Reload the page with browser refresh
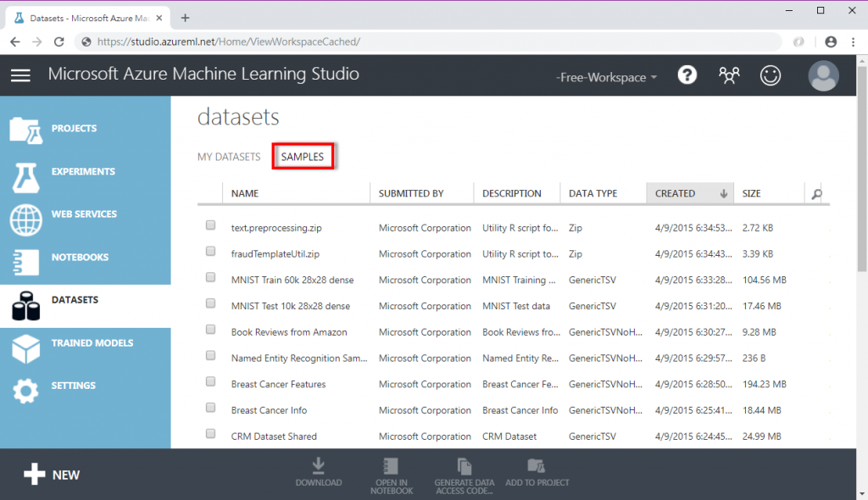Viewport: 868px width, 500px height. pyautogui.click(x=59, y=42)
